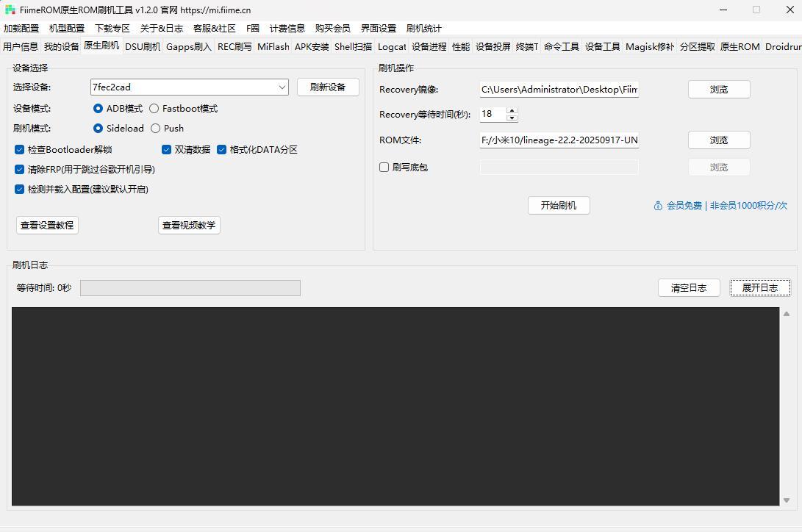Viewport: 802px width, 532px height.
Task: Choose Push flashing mode
Action: coord(156,128)
